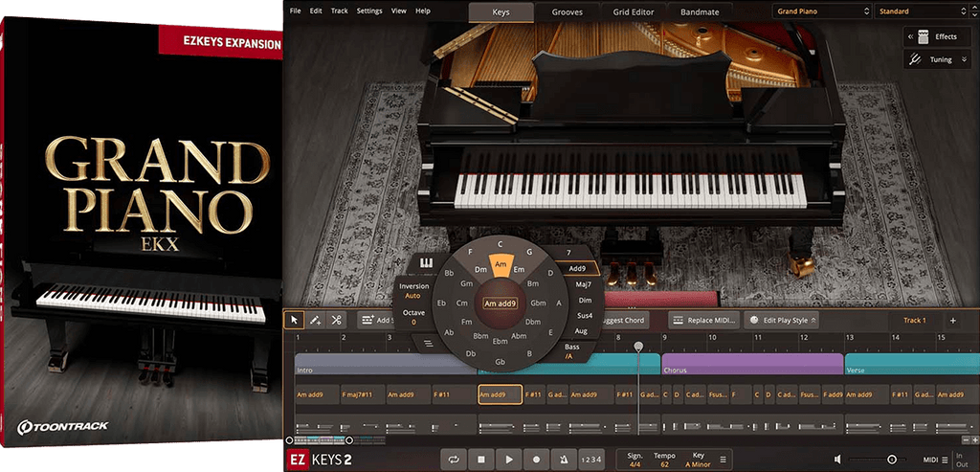Select the arrow pointer tool
980x472 pixels.
[294, 320]
